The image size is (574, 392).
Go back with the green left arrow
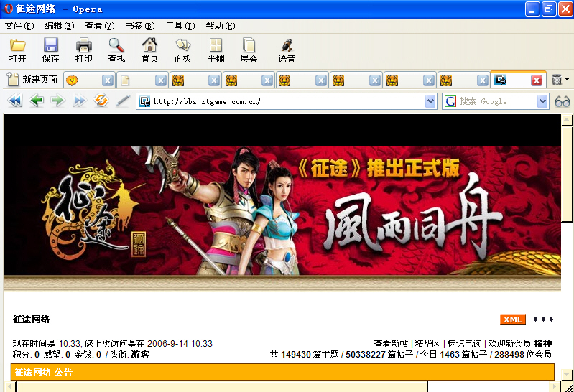[37, 101]
